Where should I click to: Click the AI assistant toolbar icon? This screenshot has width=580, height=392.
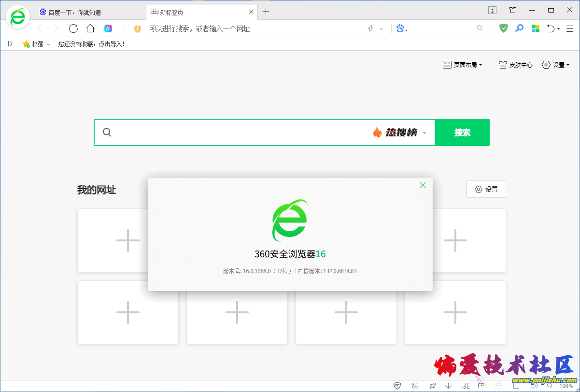(x=109, y=28)
